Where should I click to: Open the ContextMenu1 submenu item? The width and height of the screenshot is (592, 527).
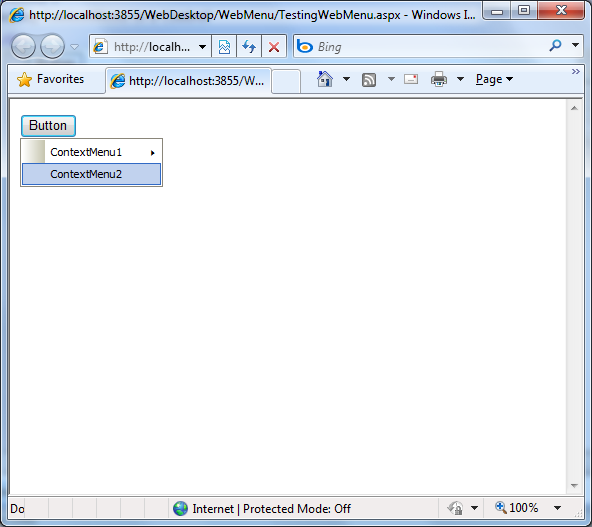click(x=91, y=152)
